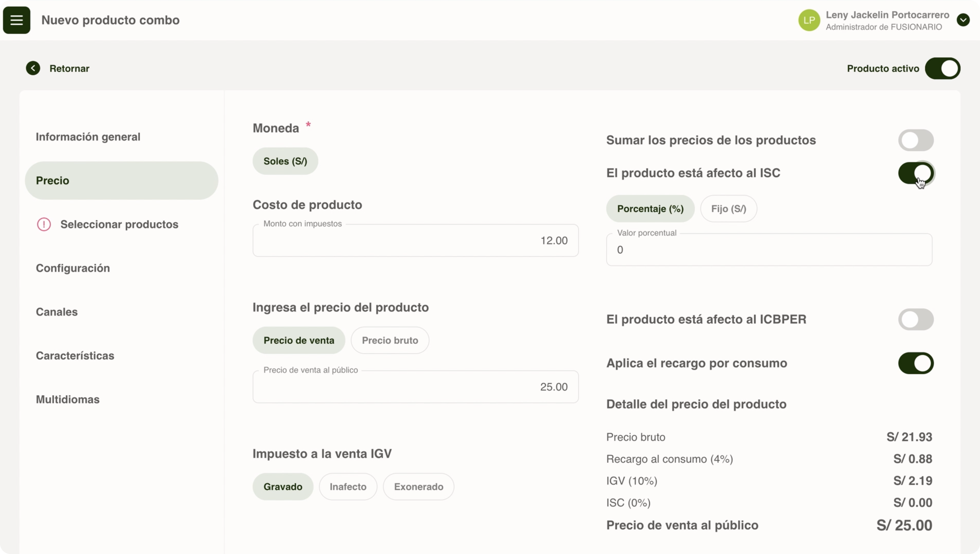Image resolution: width=980 pixels, height=554 pixels.
Task: Click the Monto con impuestos cost field
Action: (415, 240)
